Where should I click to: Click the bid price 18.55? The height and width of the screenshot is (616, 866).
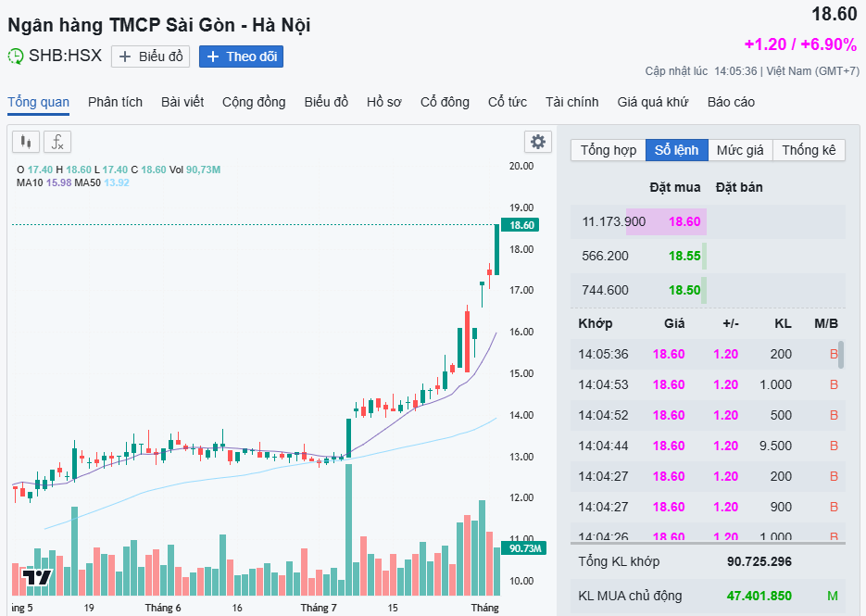[x=684, y=256]
